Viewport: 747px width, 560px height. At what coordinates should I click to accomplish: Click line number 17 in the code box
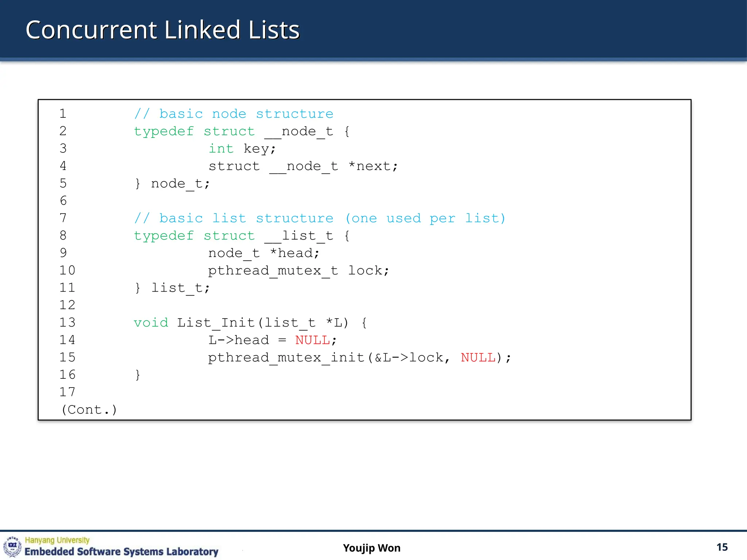click(x=67, y=392)
